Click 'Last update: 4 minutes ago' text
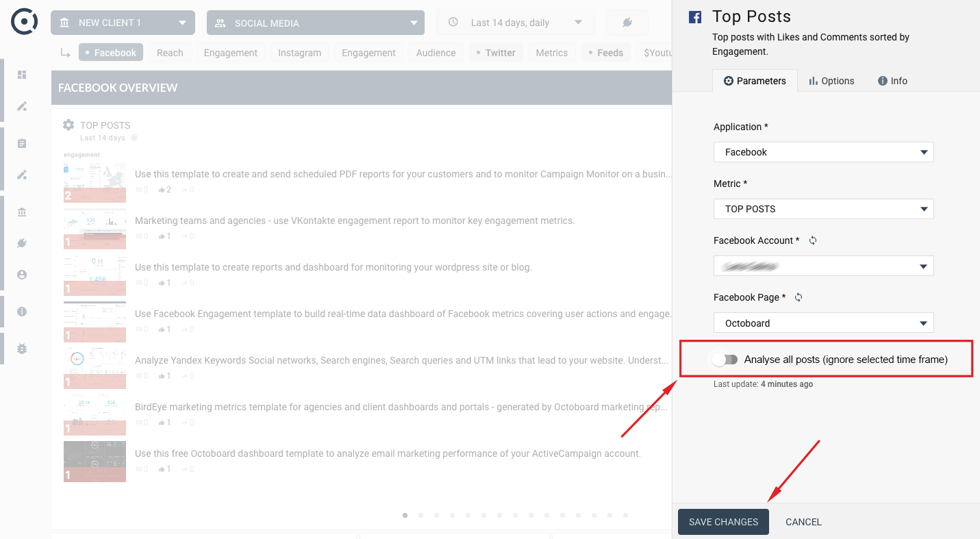Screen dimensions: 980x539 tap(764, 384)
